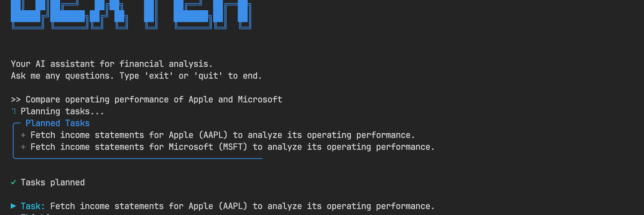Click the planned task mentioning Apple (AAPL)
Viewport: 644px width, 215px height.
(222, 135)
